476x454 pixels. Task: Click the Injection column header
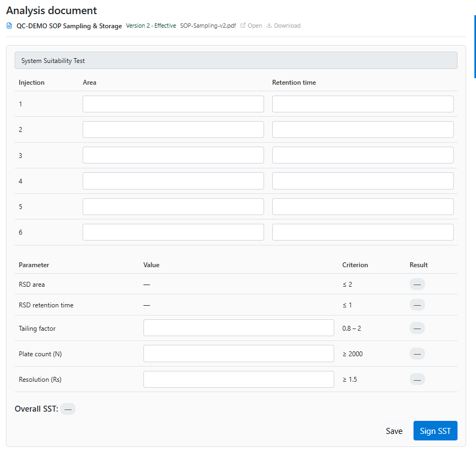pyautogui.click(x=32, y=83)
